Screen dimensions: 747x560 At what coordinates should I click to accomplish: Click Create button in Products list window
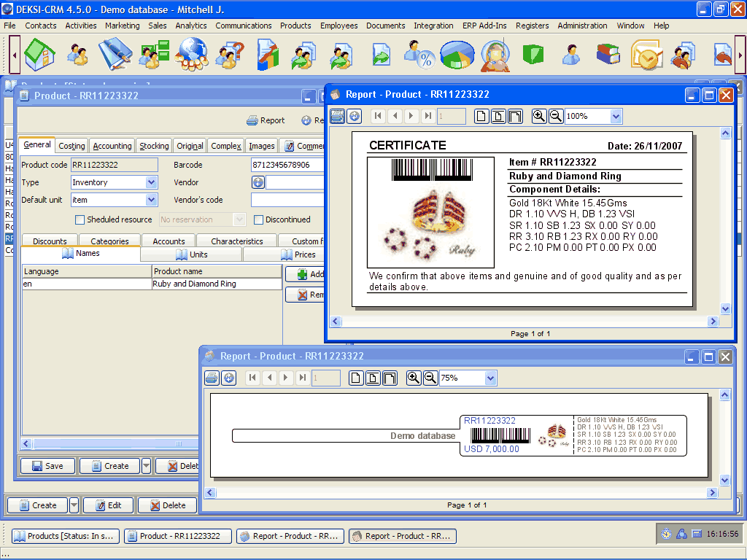38,505
